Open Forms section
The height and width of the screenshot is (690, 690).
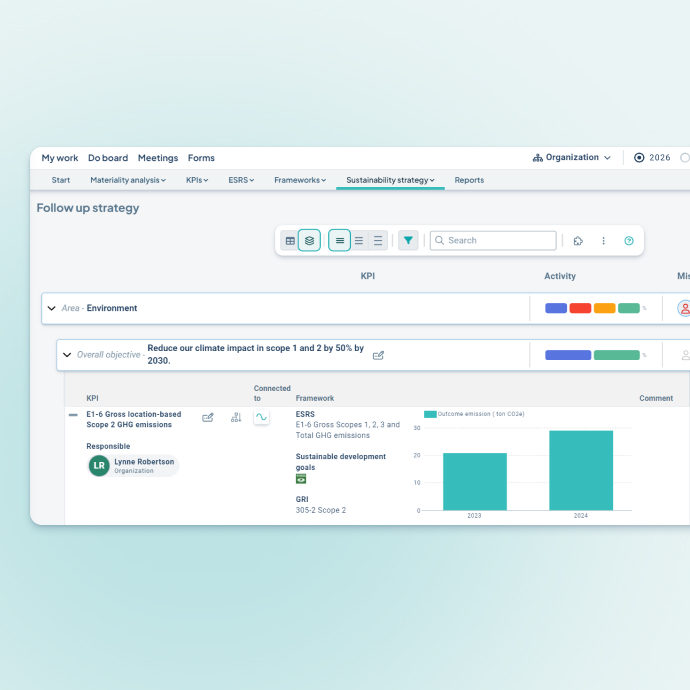click(x=201, y=158)
